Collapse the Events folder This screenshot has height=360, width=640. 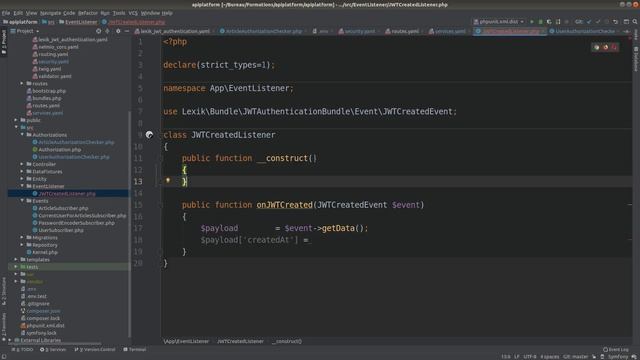(22, 201)
